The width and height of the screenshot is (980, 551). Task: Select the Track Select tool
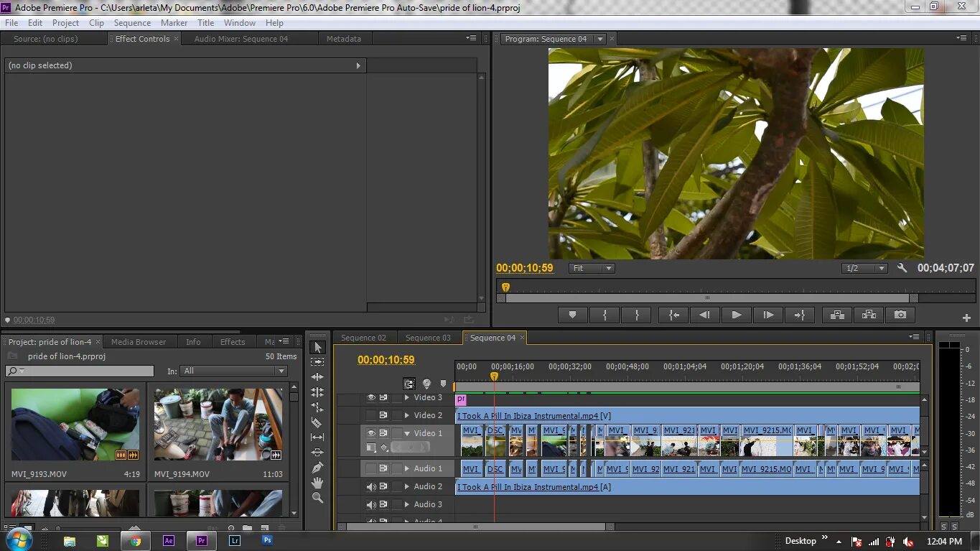tap(317, 362)
